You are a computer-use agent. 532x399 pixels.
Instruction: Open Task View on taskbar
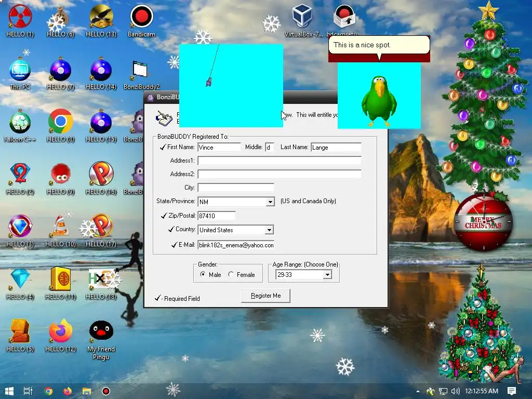[28, 391]
